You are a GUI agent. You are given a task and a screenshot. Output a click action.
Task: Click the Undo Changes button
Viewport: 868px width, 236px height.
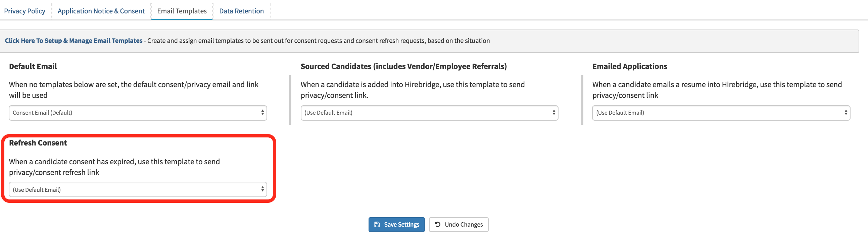point(458,224)
